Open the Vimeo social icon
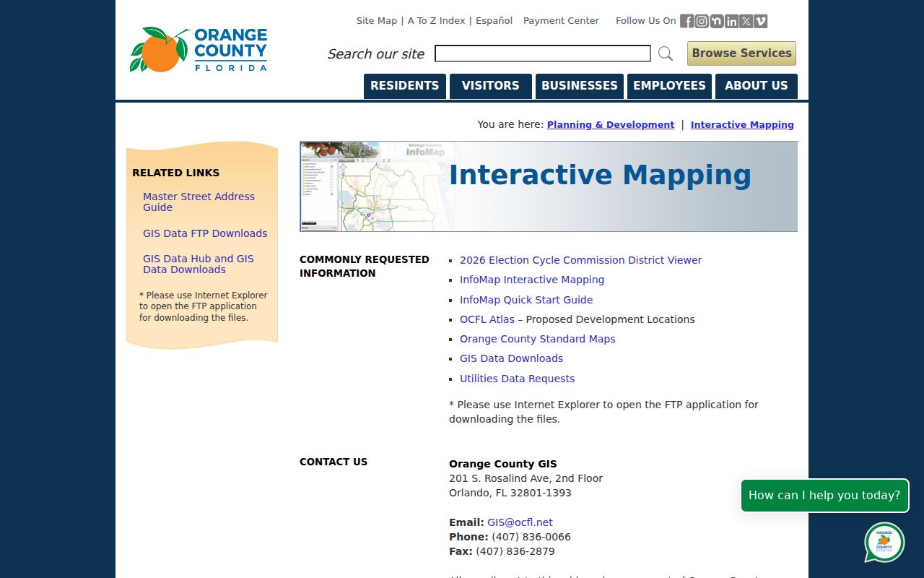This screenshot has height=578, width=924. click(761, 21)
